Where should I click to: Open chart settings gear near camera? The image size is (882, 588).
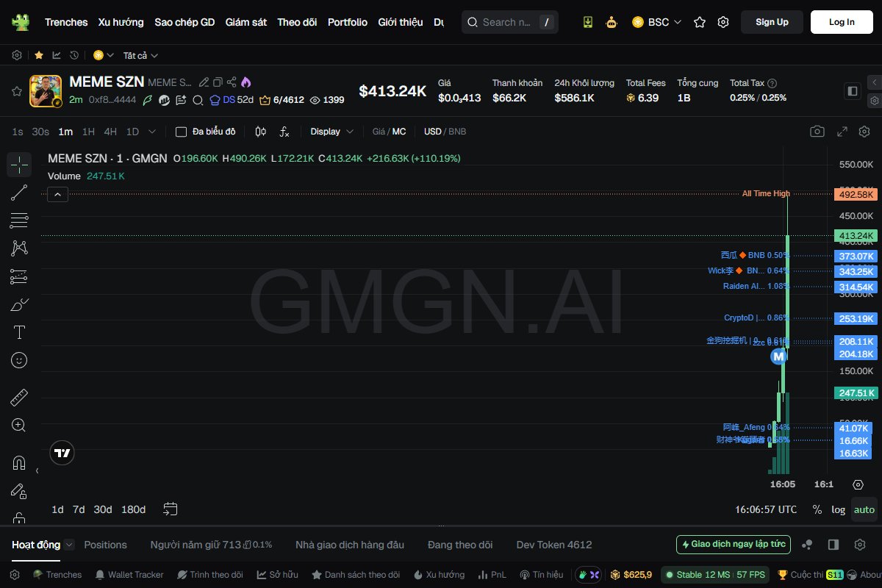point(864,132)
